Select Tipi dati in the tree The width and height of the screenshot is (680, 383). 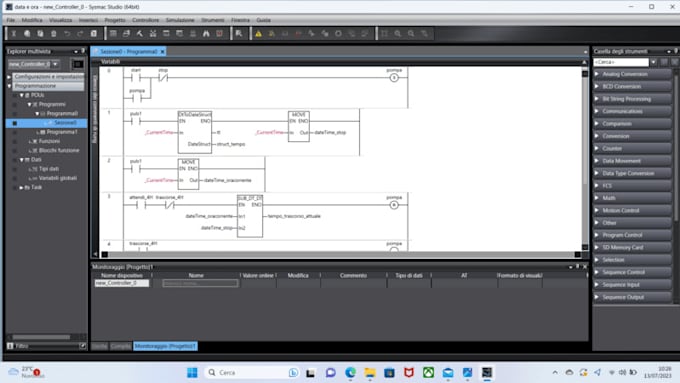tap(49, 169)
